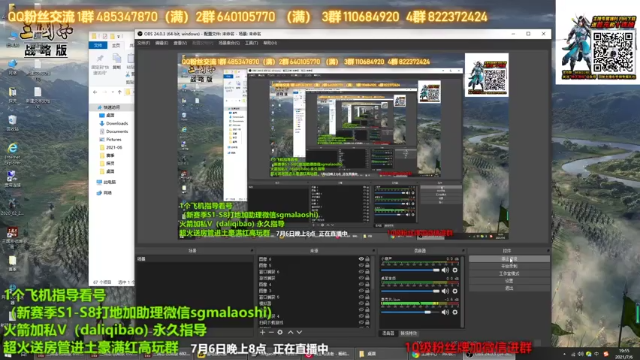Go back with Explorer's back arrow
Screen dimensions: 640x360
coord(95,92)
